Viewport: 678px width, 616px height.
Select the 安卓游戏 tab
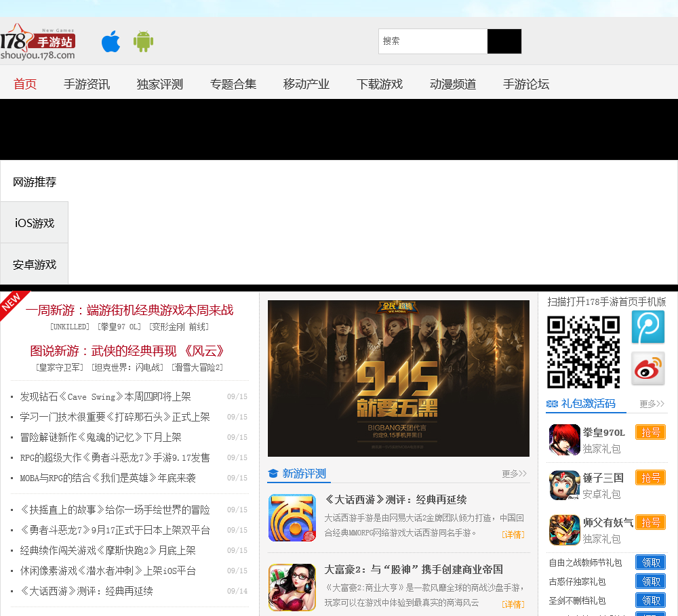34,264
